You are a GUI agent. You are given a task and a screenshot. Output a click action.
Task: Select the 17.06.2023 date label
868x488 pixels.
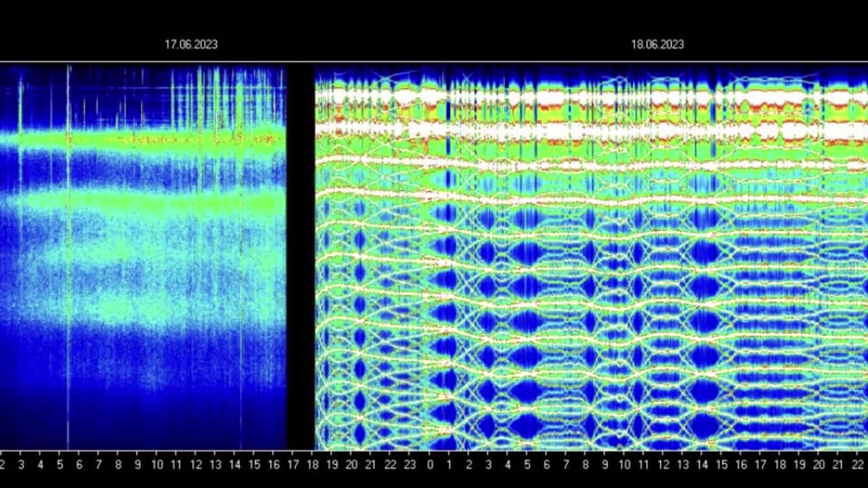tap(191, 45)
